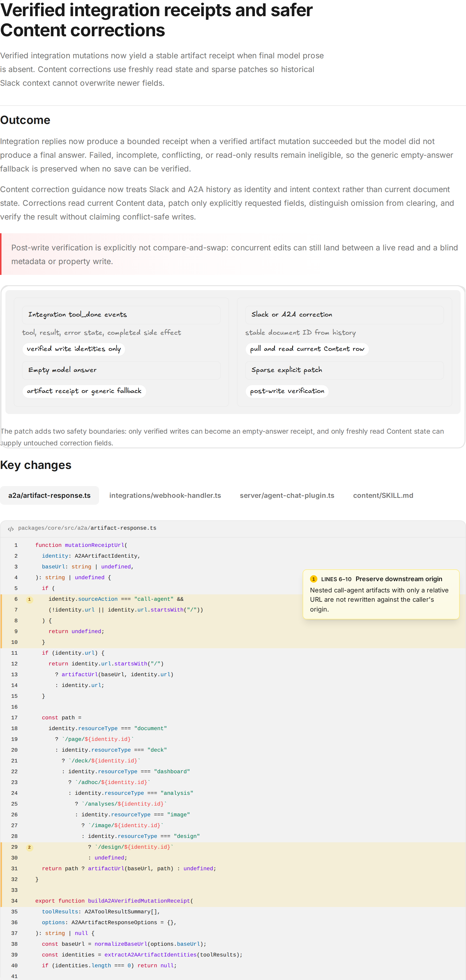This screenshot has width=466, height=980.
Task: Click the yellow badge in Preserve downstream origin note
Action: (314, 579)
